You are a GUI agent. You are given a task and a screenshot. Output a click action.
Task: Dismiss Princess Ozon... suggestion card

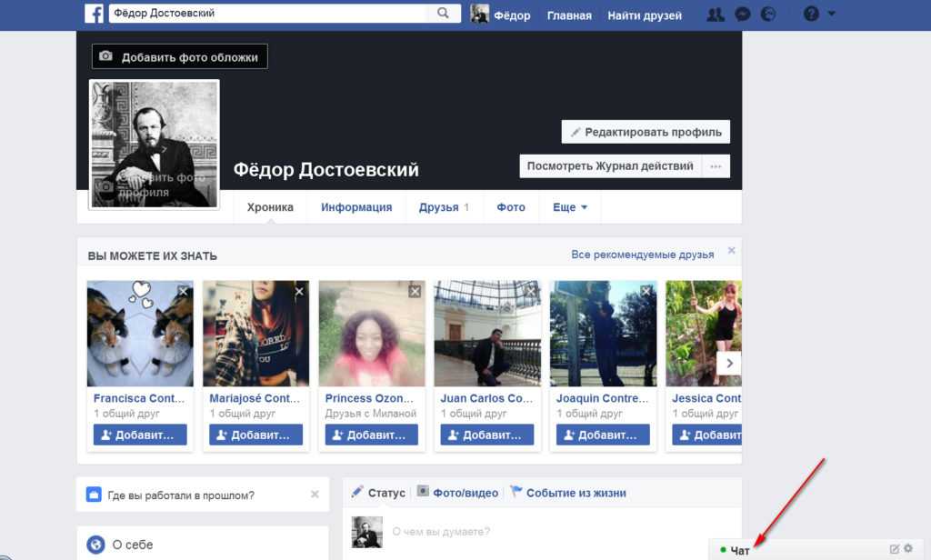pos(415,291)
